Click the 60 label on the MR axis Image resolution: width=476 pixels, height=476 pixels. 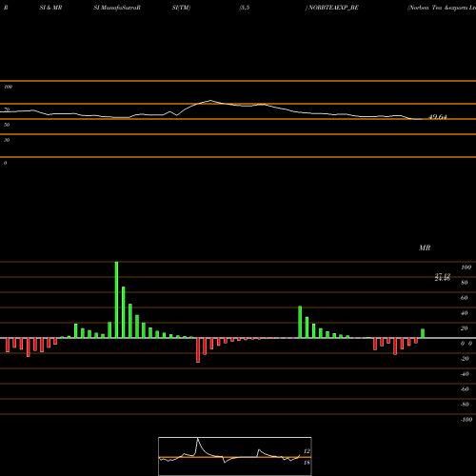[465, 298]
